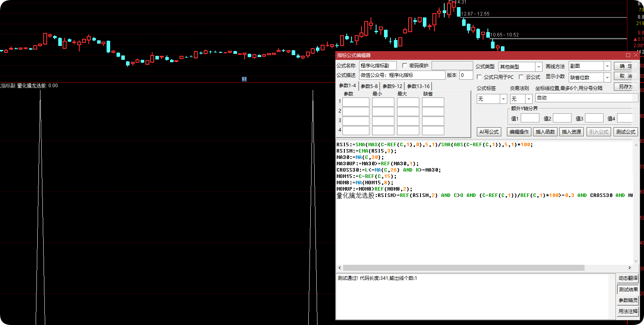
Task: Click parameter row 1 name field
Action: [356, 102]
